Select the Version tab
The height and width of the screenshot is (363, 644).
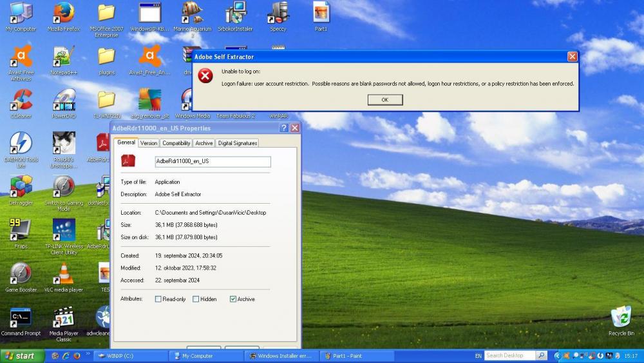tap(149, 143)
